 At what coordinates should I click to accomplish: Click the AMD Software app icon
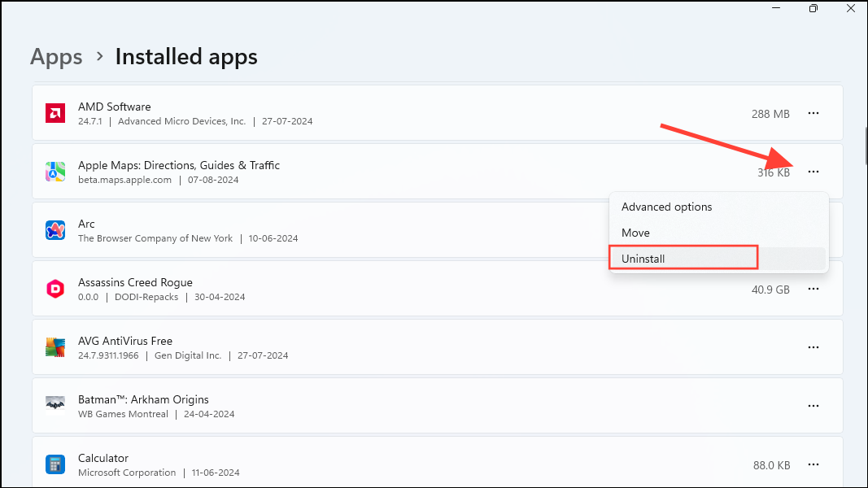pyautogui.click(x=55, y=113)
